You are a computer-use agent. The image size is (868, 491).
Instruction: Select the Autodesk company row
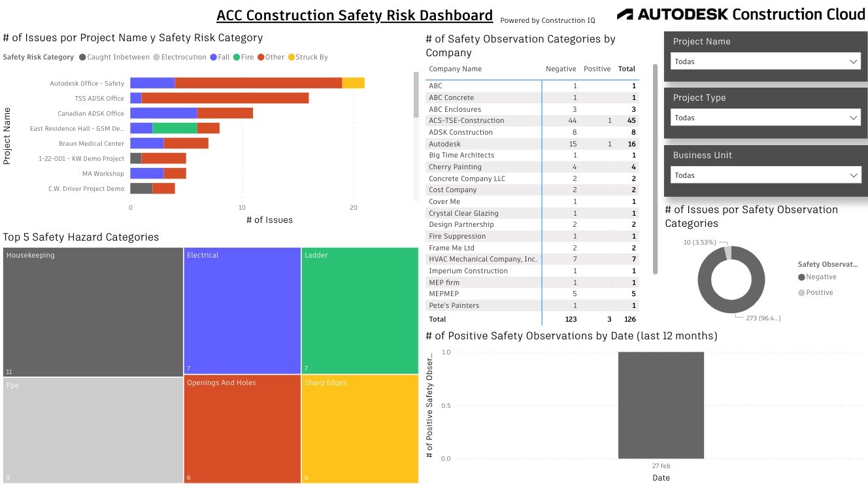click(532, 144)
